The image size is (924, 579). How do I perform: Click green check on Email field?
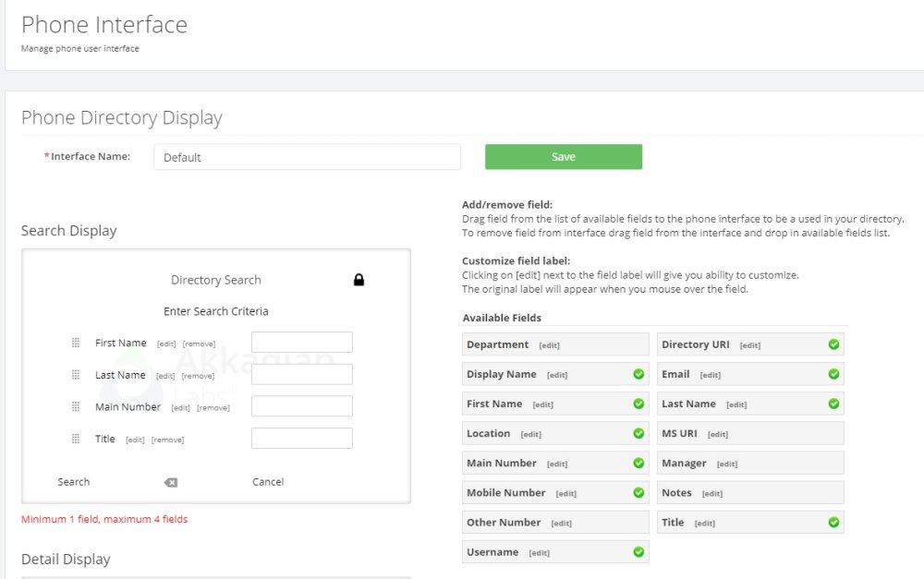pos(833,374)
